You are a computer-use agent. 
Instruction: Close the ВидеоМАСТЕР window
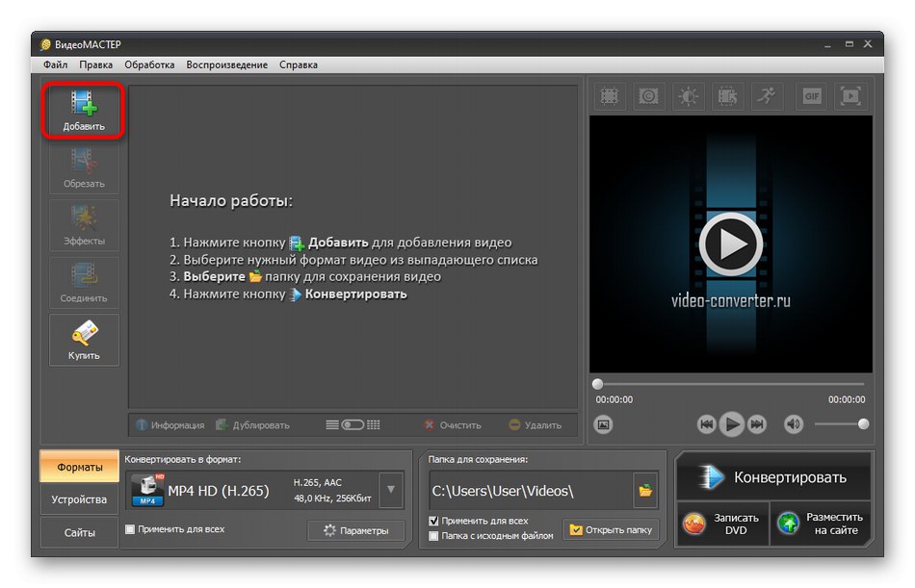[868, 44]
